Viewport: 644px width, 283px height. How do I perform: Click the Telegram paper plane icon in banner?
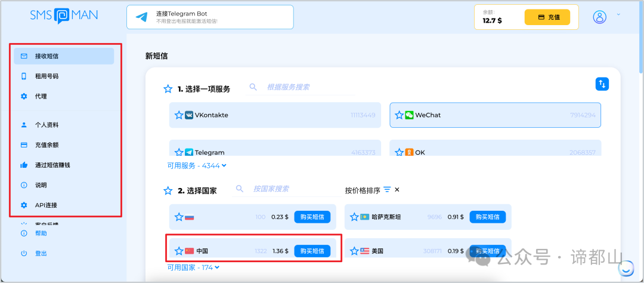[141, 17]
